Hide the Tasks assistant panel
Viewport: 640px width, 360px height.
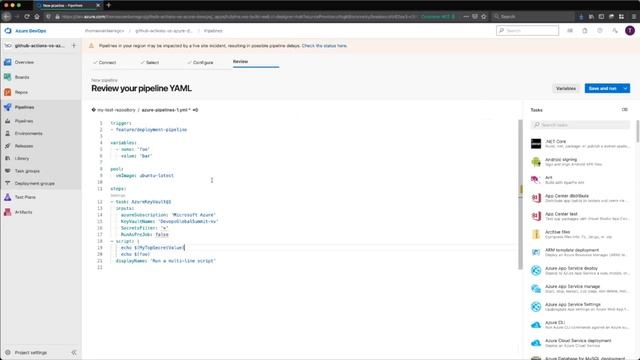click(x=624, y=110)
